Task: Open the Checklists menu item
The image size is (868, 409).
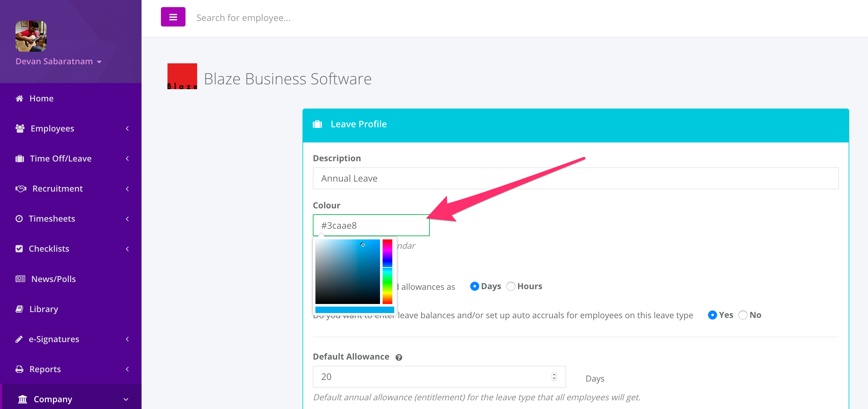Action: [71, 248]
